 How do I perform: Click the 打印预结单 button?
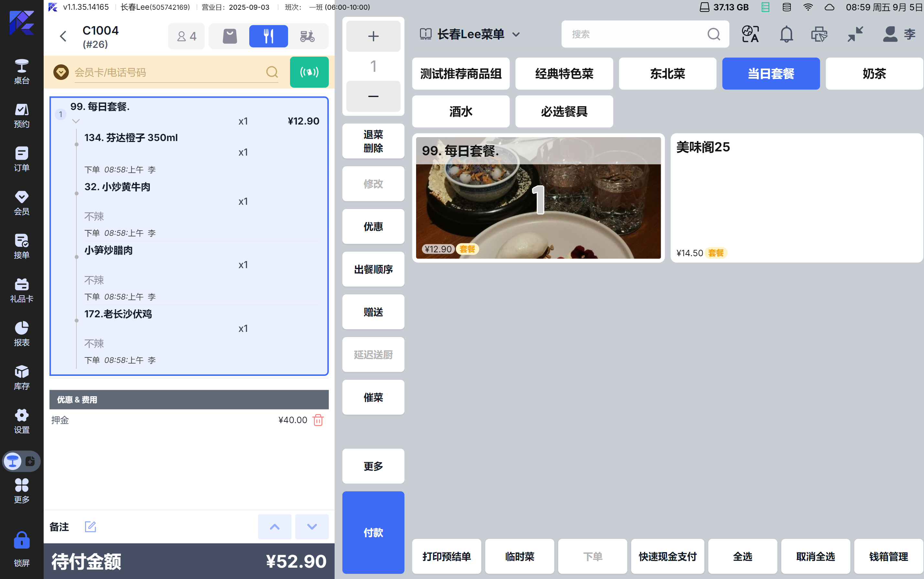[446, 556]
